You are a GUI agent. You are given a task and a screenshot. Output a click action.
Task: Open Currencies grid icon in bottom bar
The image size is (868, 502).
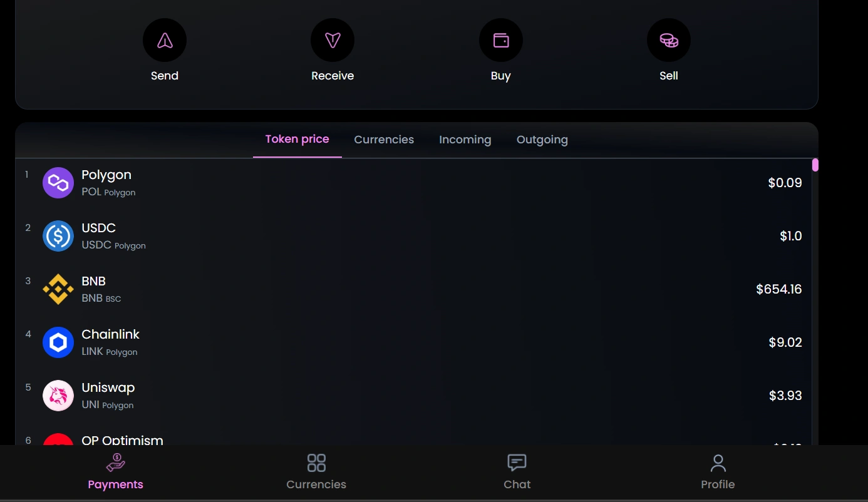point(316,463)
